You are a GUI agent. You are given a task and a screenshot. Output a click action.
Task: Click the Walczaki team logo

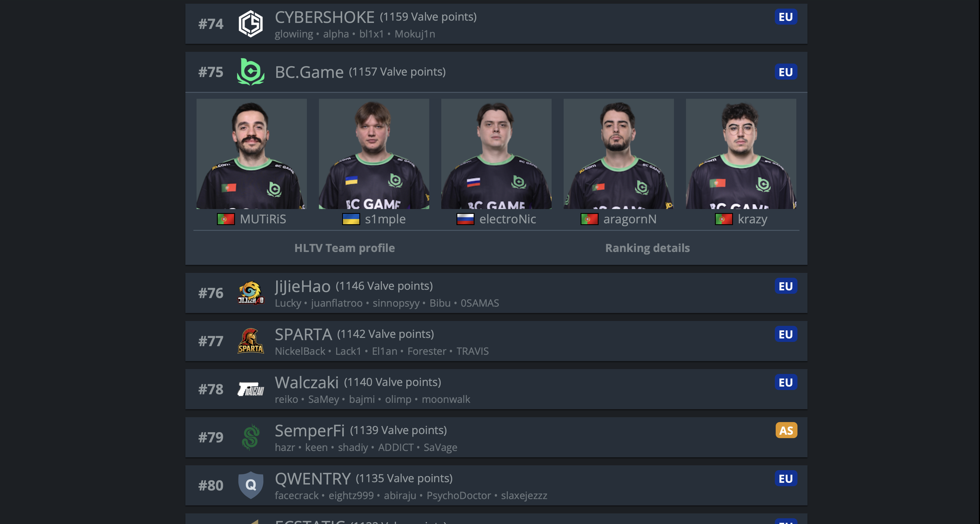(250, 389)
